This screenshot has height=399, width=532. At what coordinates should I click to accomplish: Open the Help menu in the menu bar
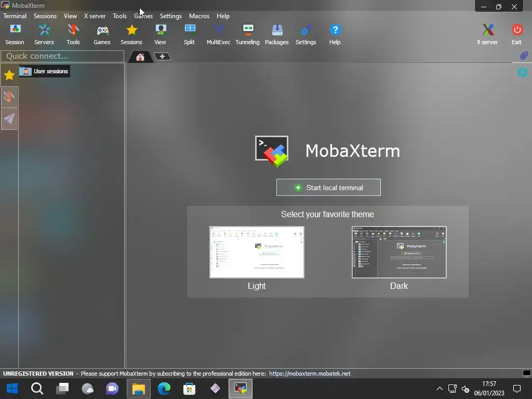tap(223, 16)
